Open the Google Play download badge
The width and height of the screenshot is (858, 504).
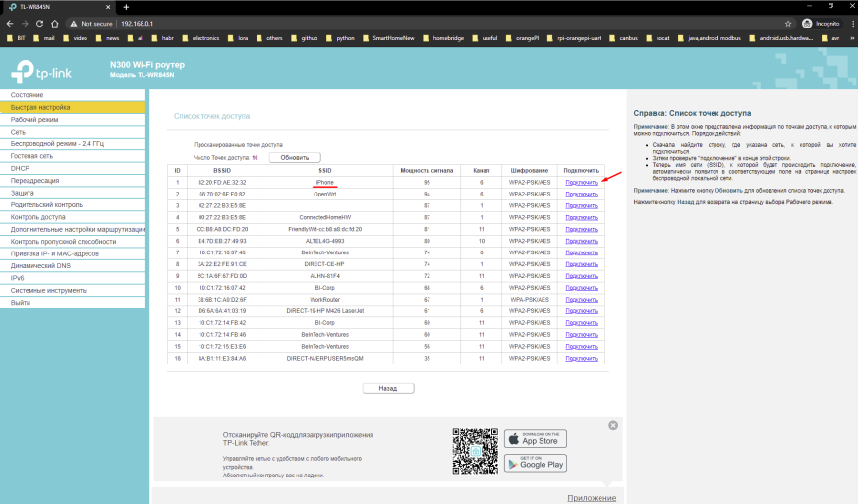click(536, 464)
